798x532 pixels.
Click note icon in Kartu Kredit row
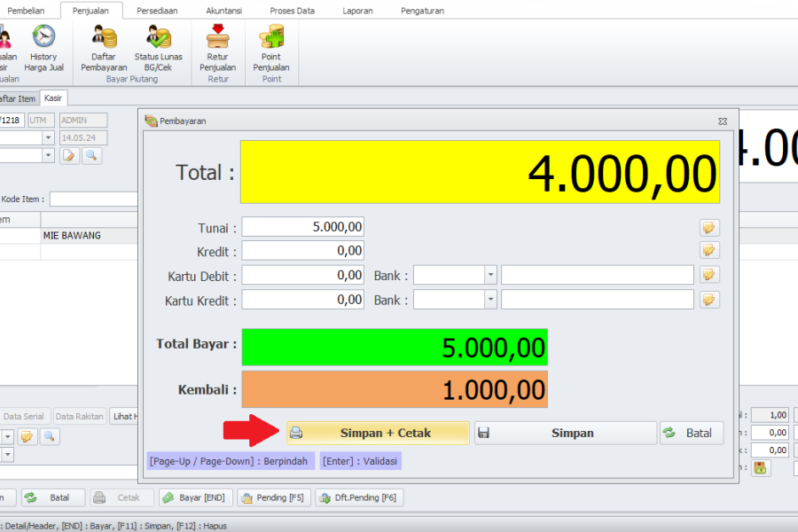[x=709, y=300]
